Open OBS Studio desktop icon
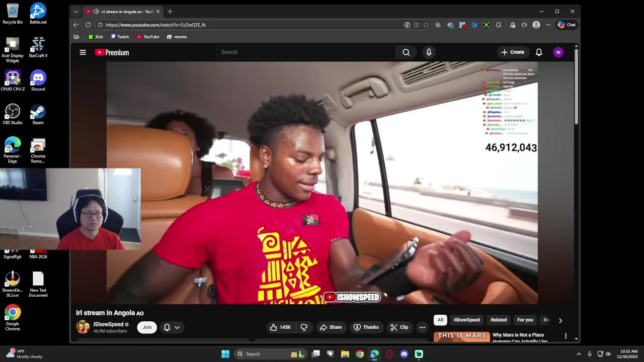Viewport: 644px width, 362px height. (x=13, y=114)
